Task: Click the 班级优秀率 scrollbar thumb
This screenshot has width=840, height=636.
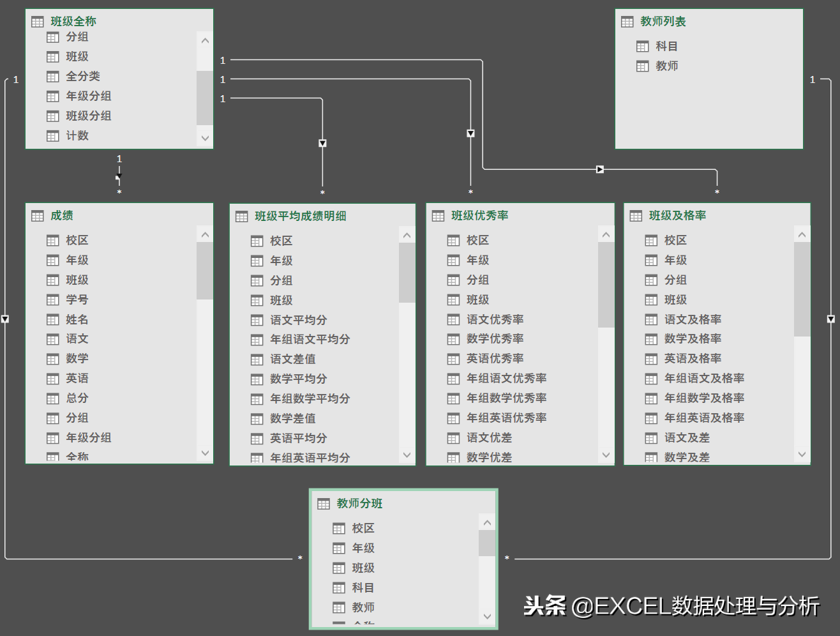Action: point(606,285)
